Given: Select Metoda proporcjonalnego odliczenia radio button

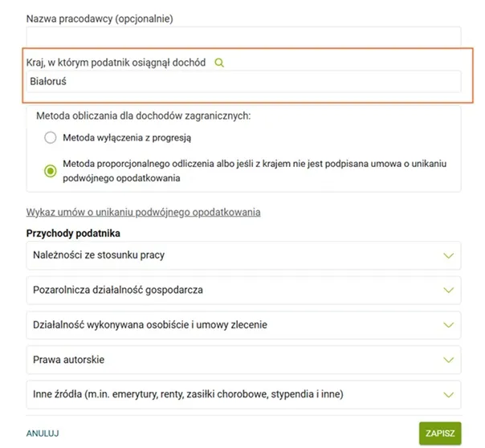Looking at the screenshot, I should [51, 170].
